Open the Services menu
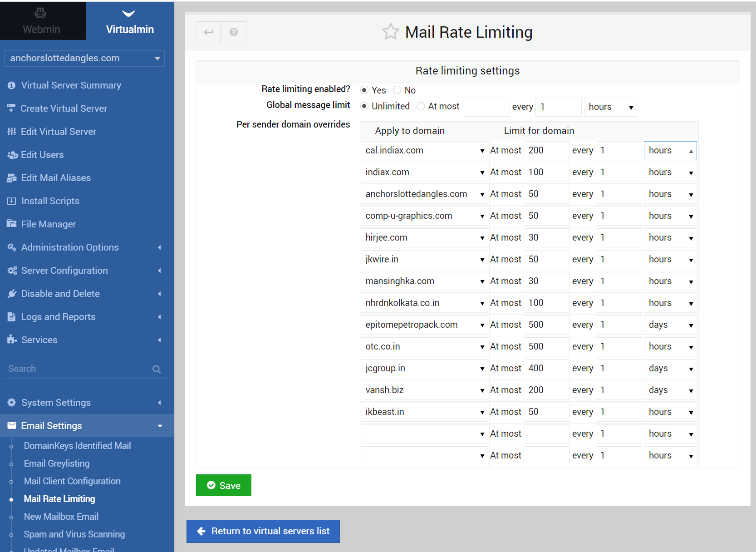The image size is (756, 552). pos(87,340)
